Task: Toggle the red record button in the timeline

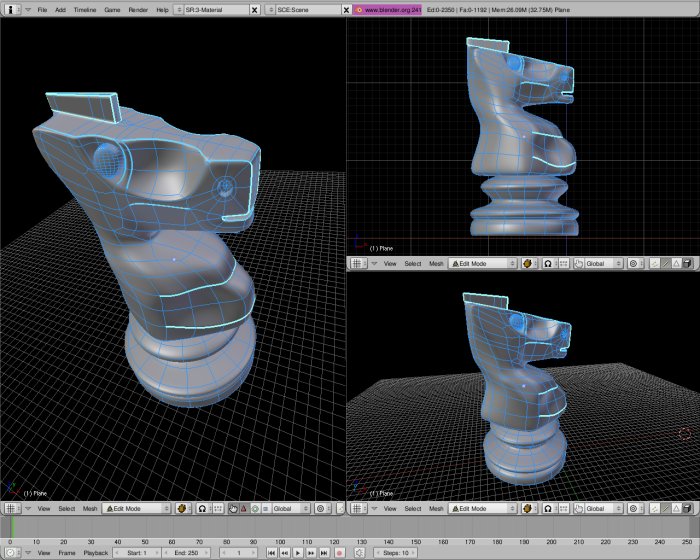Action: 339,553
